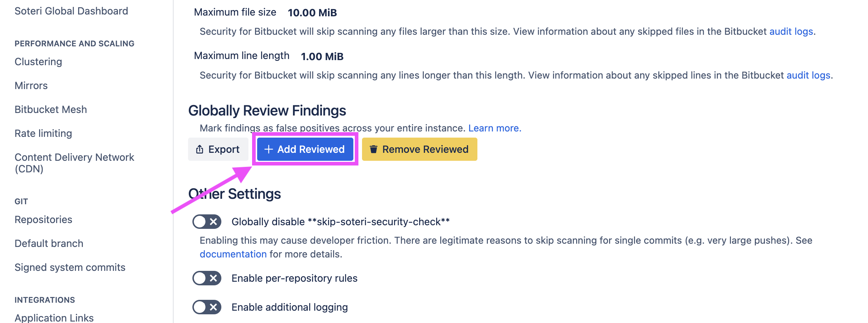This screenshot has height=323, width=868.
Task: Toggle Globally disable skip-soteri-security-check
Action: [207, 222]
